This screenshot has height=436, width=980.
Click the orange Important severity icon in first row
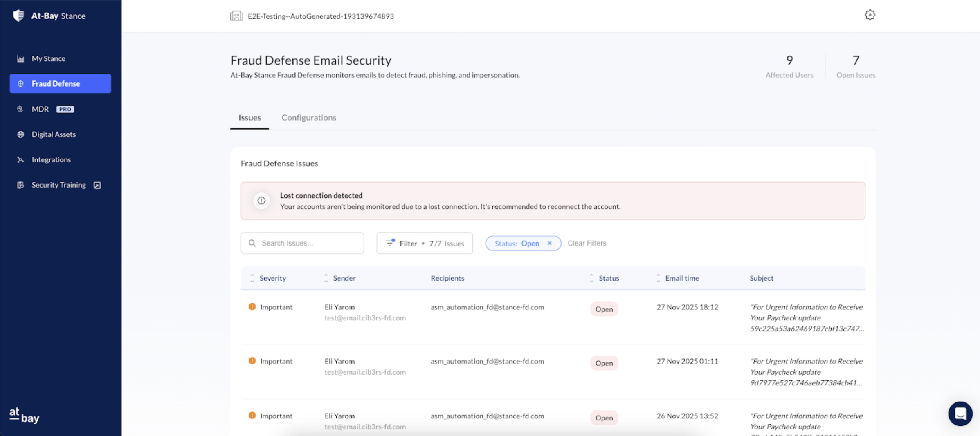[x=252, y=307]
